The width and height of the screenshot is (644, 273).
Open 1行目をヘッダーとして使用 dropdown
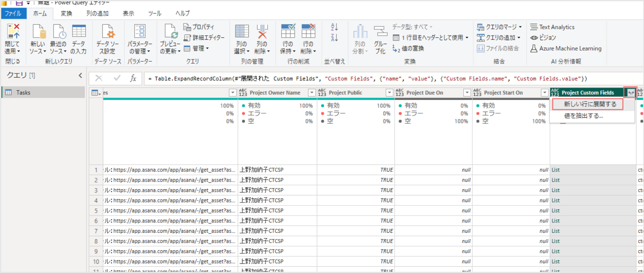[x=430, y=38]
